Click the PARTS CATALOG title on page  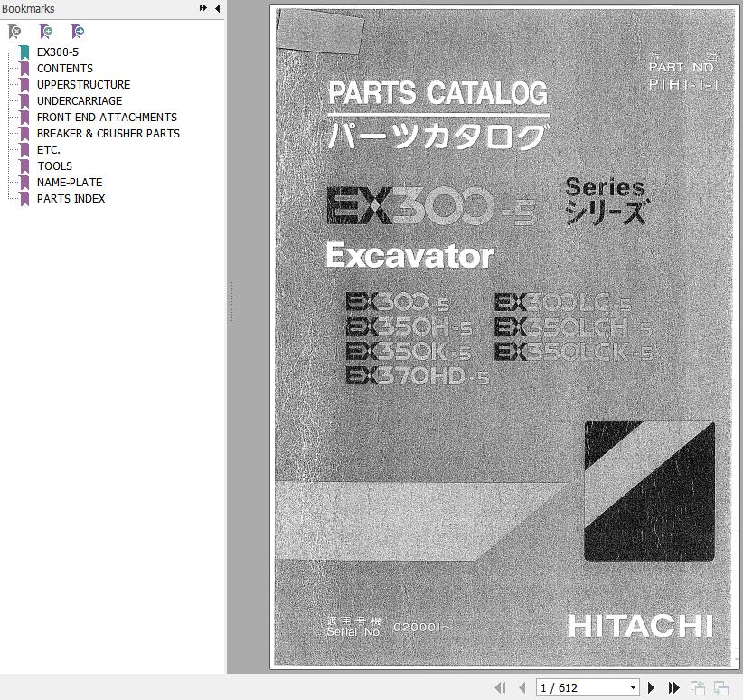[x=437, y=93]
